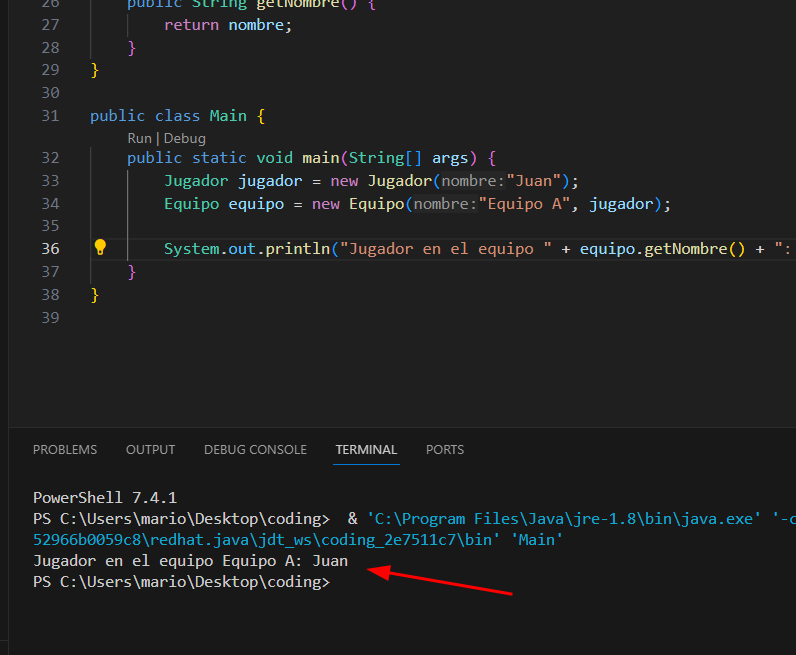Viewport: 796px width, 655px height.
Task: Click line number 31 in the gutter
Action: (50, 116)
